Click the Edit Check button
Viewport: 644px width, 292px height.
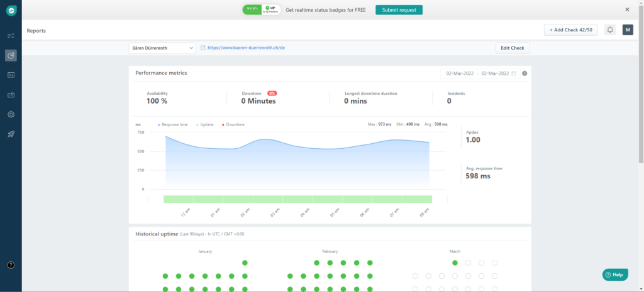pyautogui.click(x=512, y=48)
